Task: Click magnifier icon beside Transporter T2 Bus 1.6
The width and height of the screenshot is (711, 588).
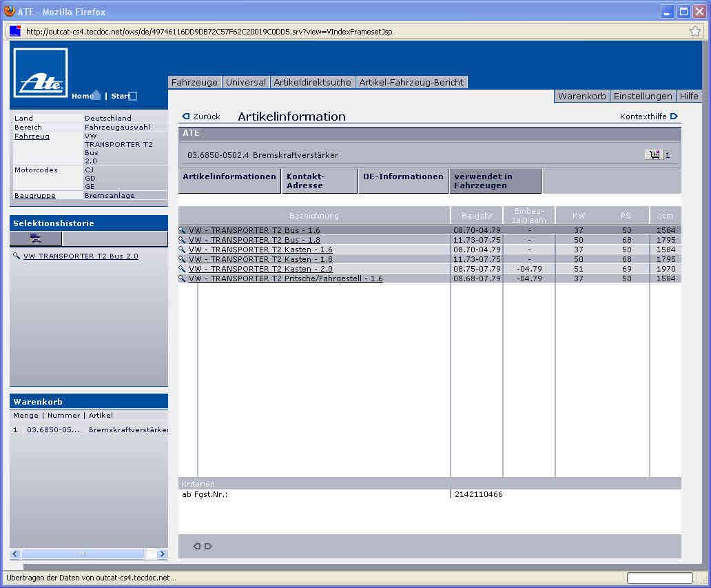Action: 183,230
